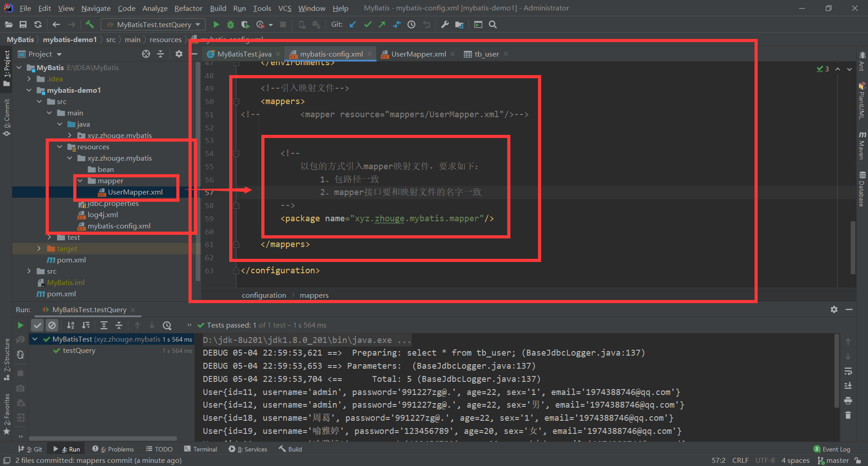Open the 6: Problems tool window
Image resolution: width=868 pixels, height=466 pixels.
coord(113,449)
